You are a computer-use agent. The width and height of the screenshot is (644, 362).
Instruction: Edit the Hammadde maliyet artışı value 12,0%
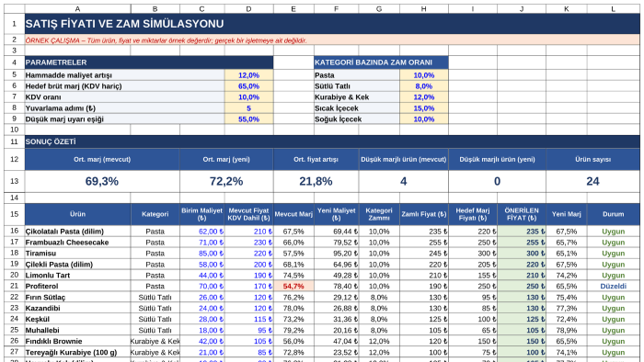249,75
